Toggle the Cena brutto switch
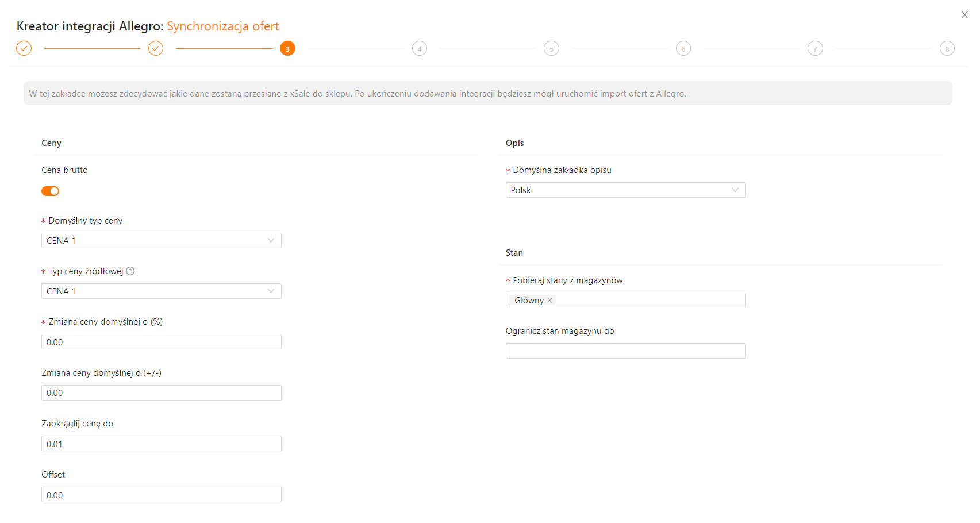 pyautogui.click(x=51, y=191)
